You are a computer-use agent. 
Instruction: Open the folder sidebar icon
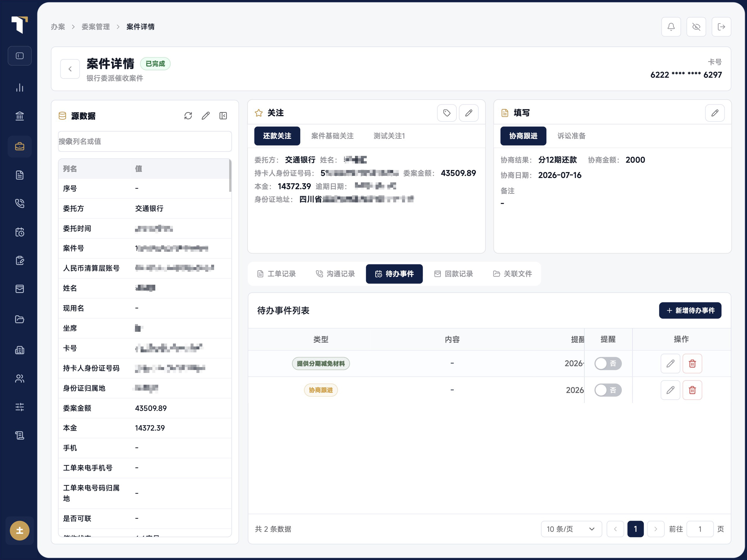tap(20, 319)
